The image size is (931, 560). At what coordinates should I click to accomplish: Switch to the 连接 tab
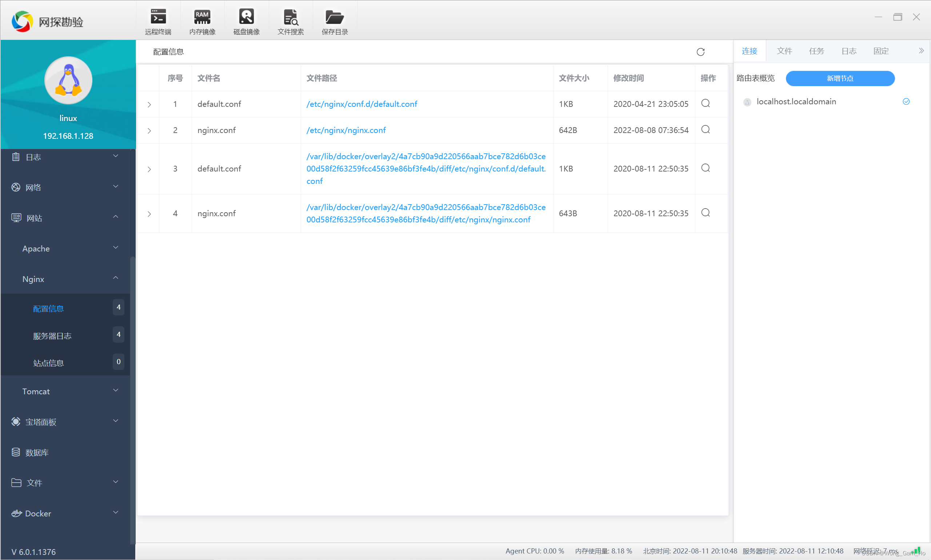click(750, 51)
